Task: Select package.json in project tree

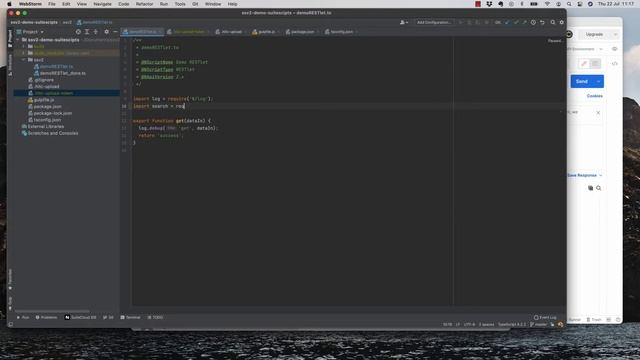Action: point(47,107)
